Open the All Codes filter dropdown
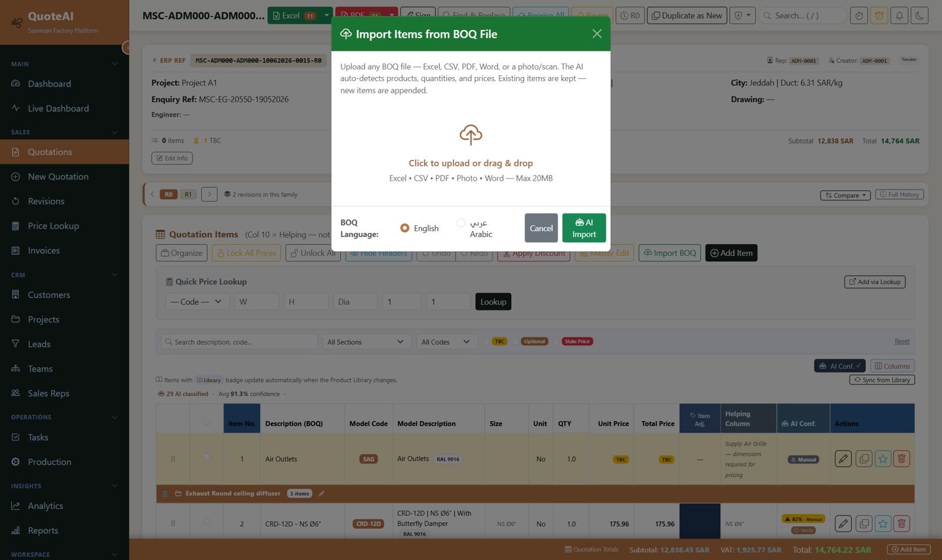Image resolution: width=942 pixels, height=560 pixels. [446, 342]
